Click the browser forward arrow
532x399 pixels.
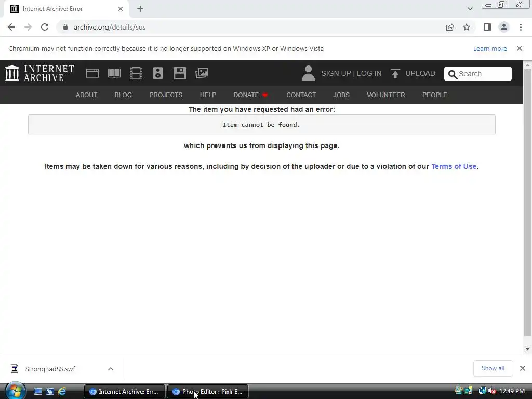[28, 27]
